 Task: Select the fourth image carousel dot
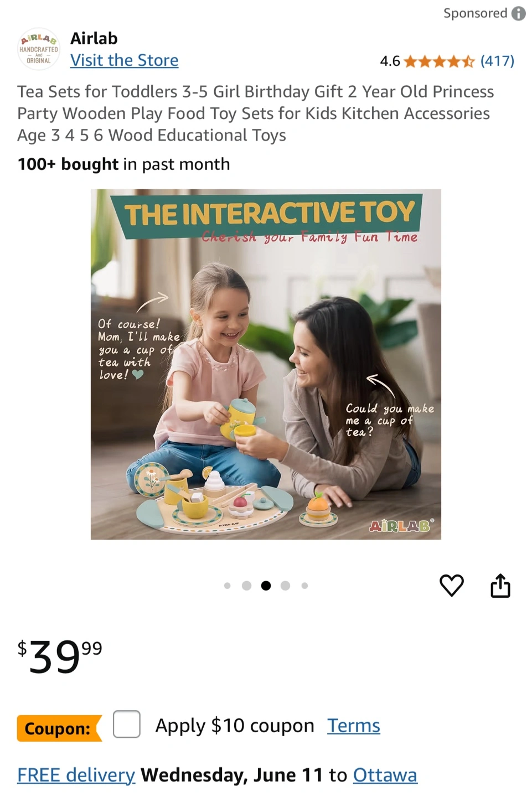click(x=285, y=586)
